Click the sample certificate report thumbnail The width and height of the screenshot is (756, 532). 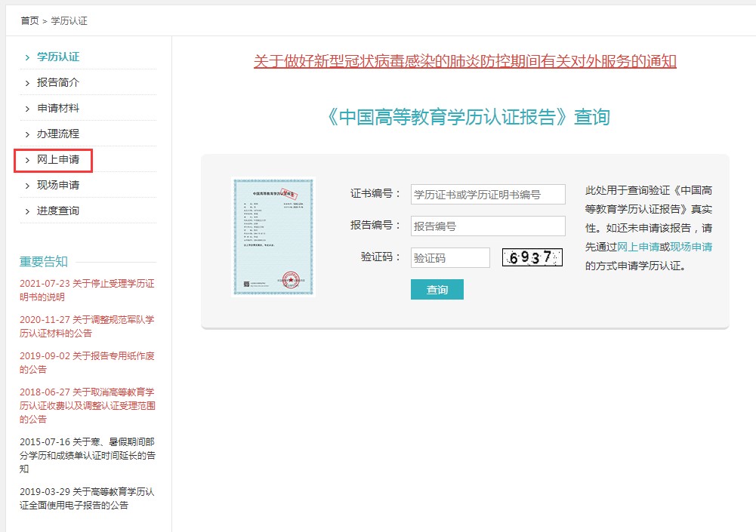click(273, 236)
